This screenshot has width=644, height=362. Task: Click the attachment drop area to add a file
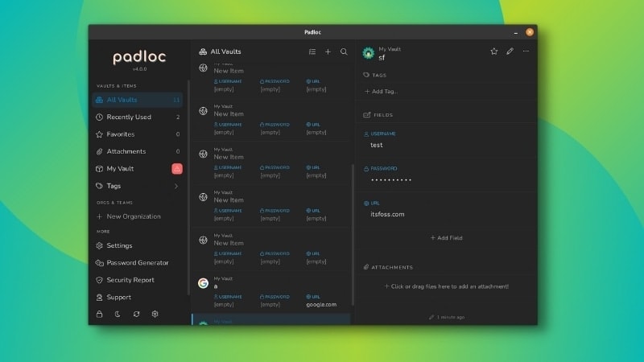pos(446,286)
